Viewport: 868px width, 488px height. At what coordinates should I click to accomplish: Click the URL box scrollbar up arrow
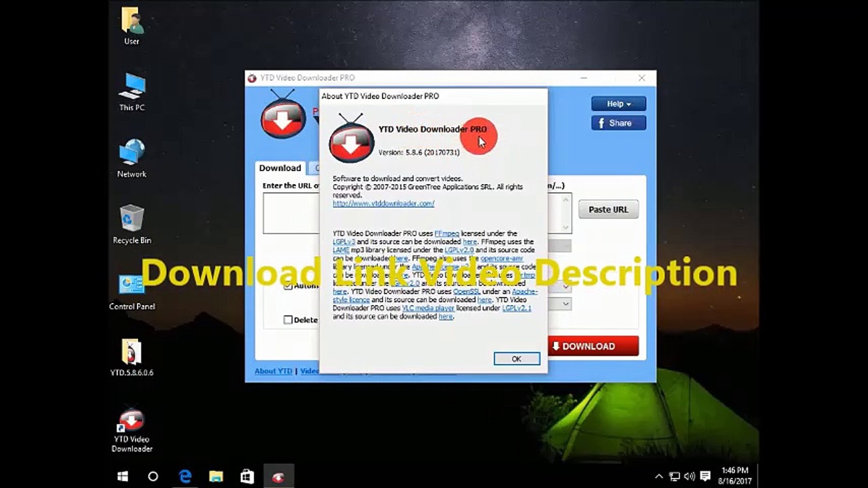tap(566, 199)
